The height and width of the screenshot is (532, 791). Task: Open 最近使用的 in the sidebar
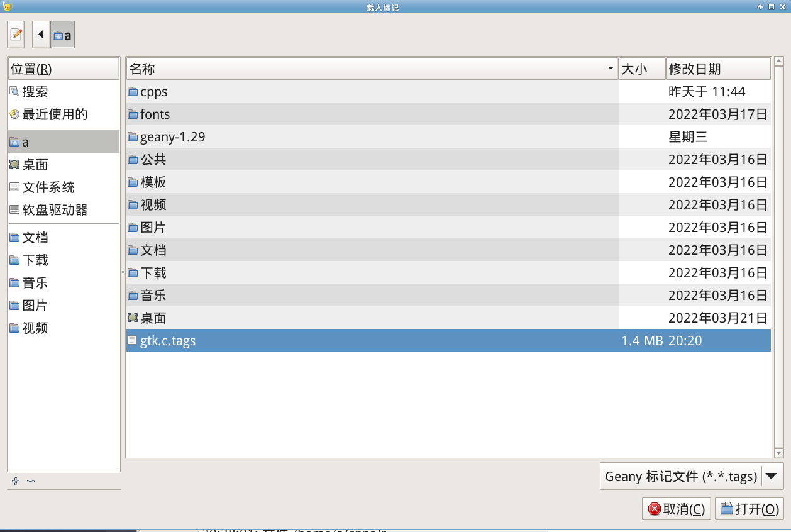click(x=55, y=114)
